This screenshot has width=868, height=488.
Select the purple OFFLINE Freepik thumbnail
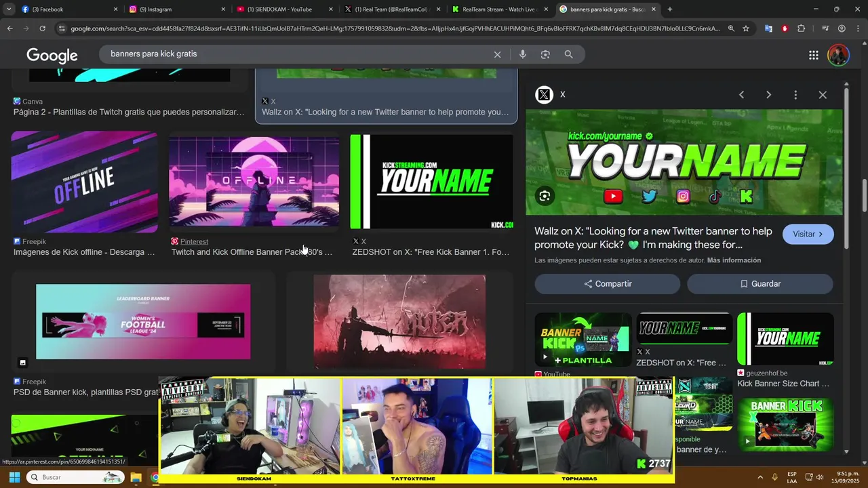tap(84, 182)
